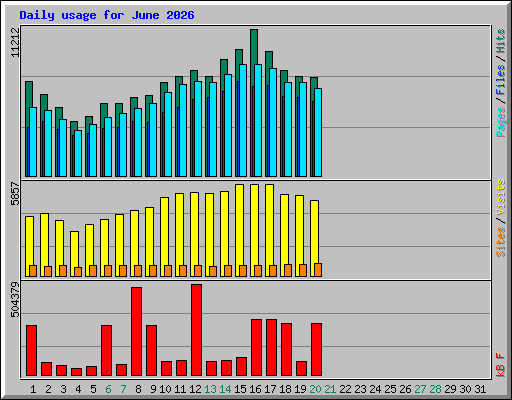The image size is (512, 400).
Task: Click the cyan pages bar for day 1
Action: (x=33, y=142)
